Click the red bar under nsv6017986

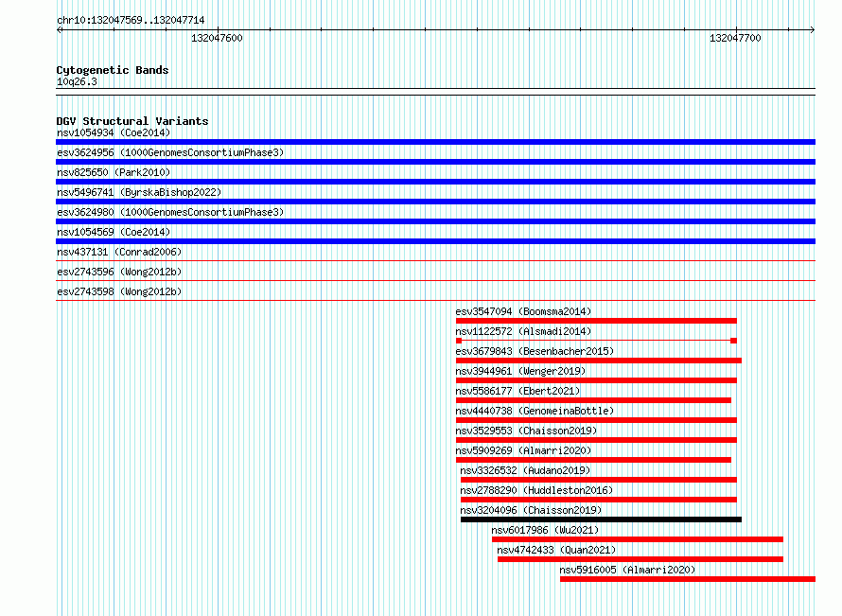tap(638, 539)
